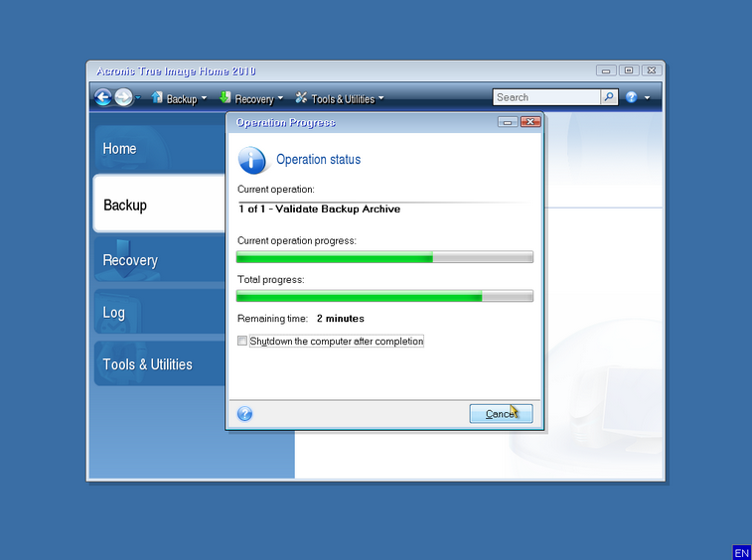Click the Backup toolbar icon
This screenshot has height=560, width=752.
157,97
